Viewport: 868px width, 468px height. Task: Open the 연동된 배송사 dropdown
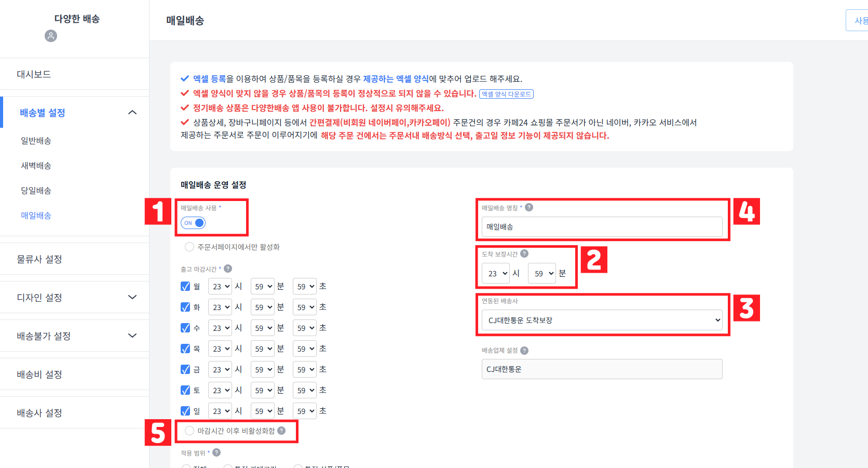(601, 320)
